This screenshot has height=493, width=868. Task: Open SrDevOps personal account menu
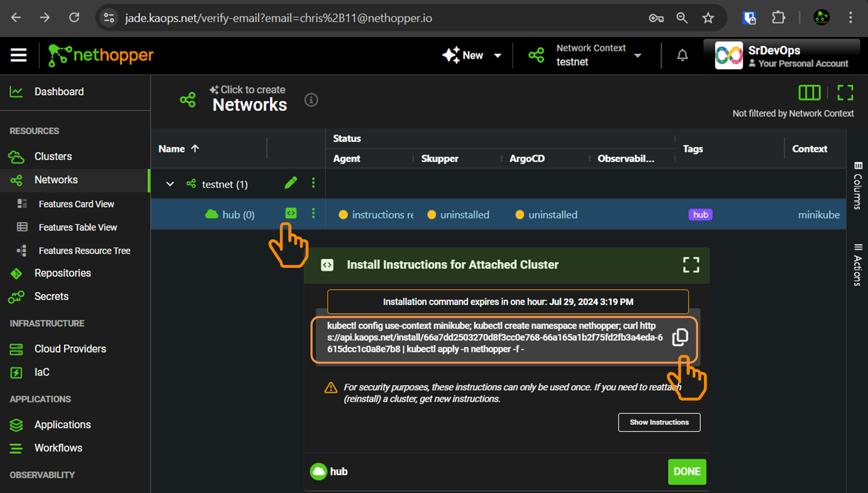pyautogui.click(x=782, y=55)
